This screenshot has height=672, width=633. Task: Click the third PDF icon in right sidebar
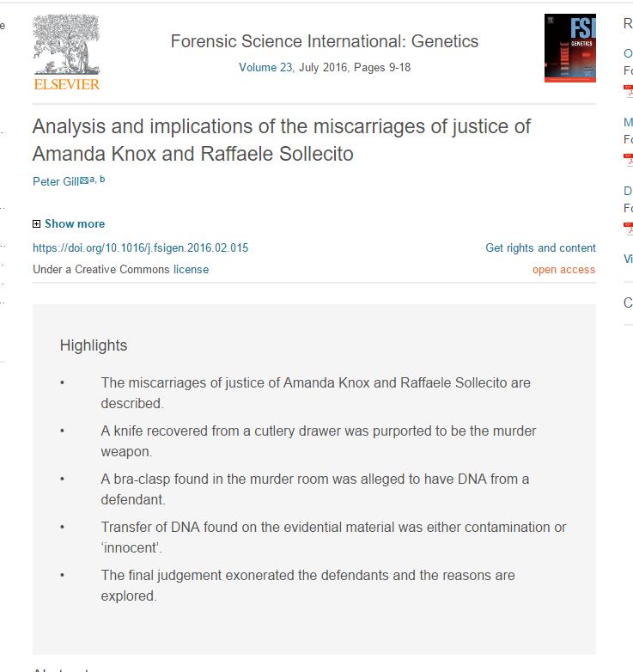tap(629, 229)
